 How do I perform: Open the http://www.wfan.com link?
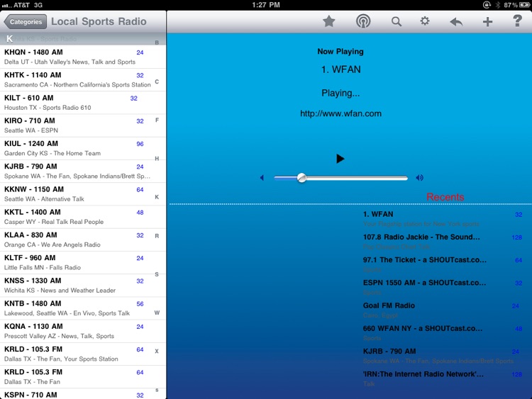(x=340, y=113)
